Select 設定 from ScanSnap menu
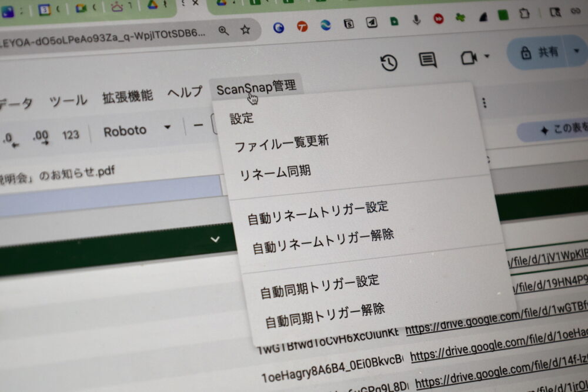 (x=242, y=118)
